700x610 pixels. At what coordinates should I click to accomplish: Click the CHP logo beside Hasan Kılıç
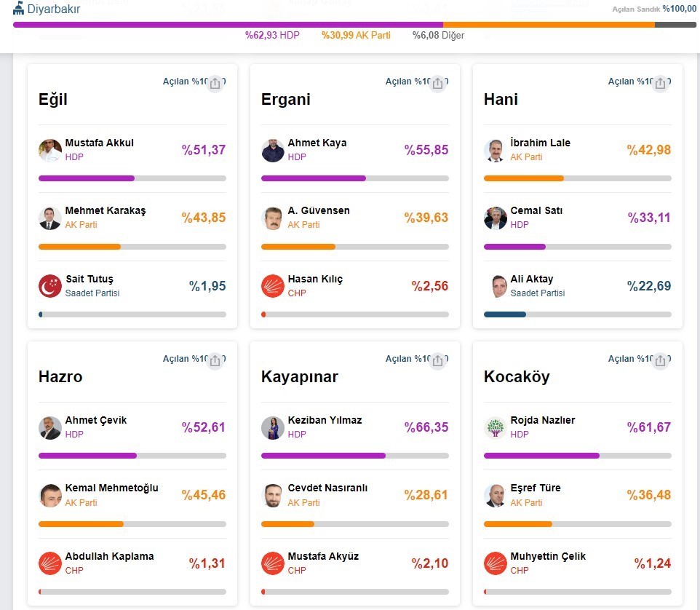273,286
